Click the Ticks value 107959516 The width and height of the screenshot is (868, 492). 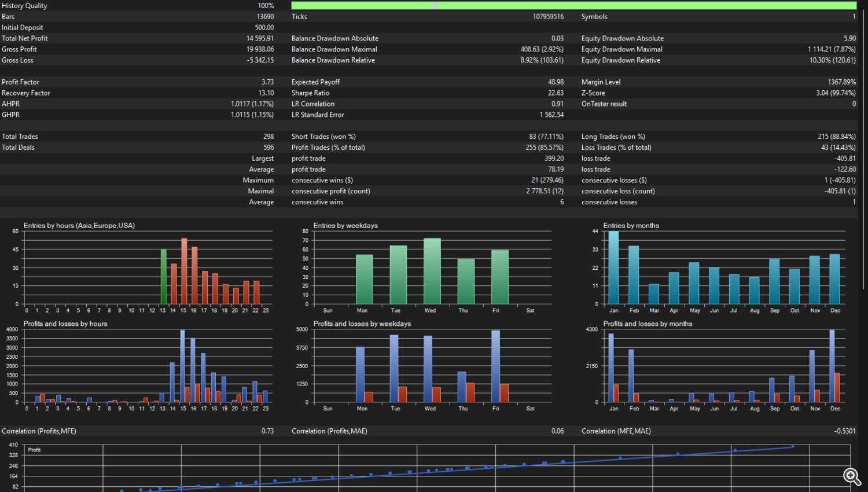[x=548, y=17]
